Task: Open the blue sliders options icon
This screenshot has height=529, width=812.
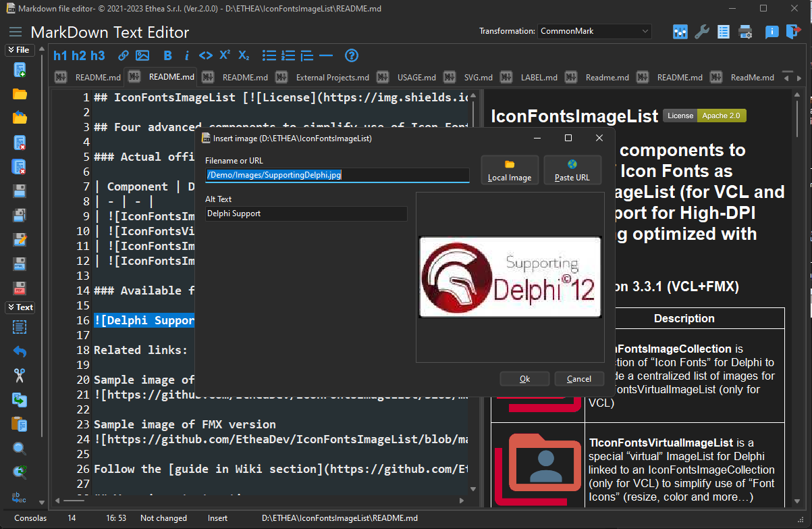Action: tap(680, 32)
